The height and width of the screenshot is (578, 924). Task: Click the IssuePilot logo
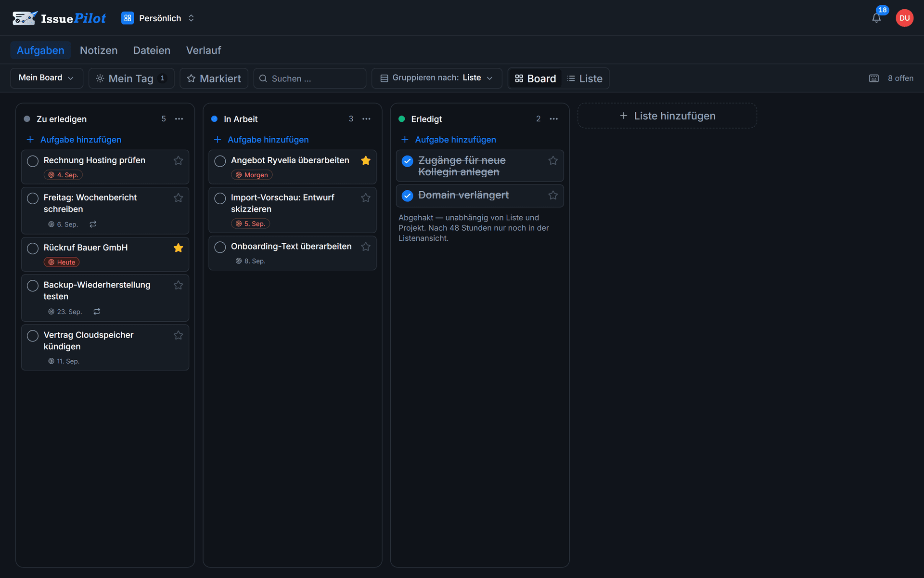click(x=59, y=18)
